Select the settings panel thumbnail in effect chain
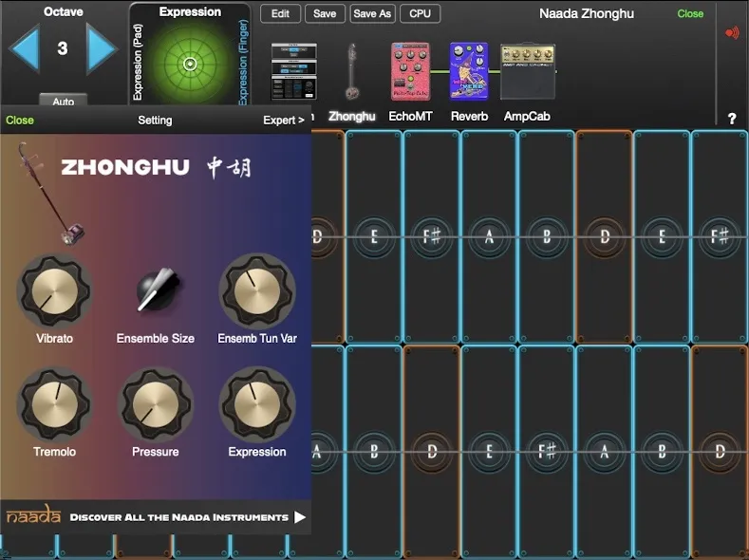The width and height of the screenshot is (749, 560). 293,71
